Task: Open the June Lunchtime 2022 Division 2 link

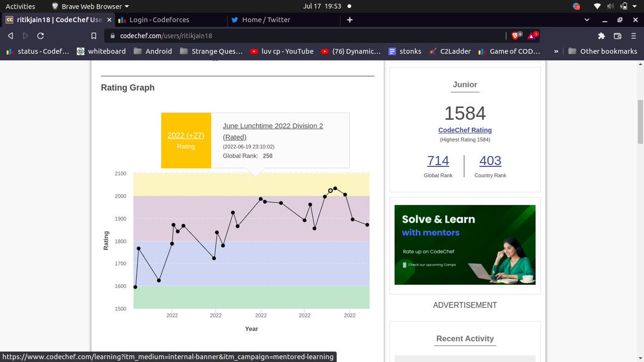Action: (x=273, y=131)
